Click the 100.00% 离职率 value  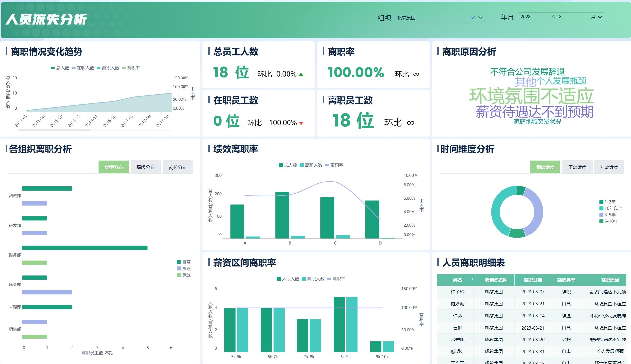[x=356, y=72]
